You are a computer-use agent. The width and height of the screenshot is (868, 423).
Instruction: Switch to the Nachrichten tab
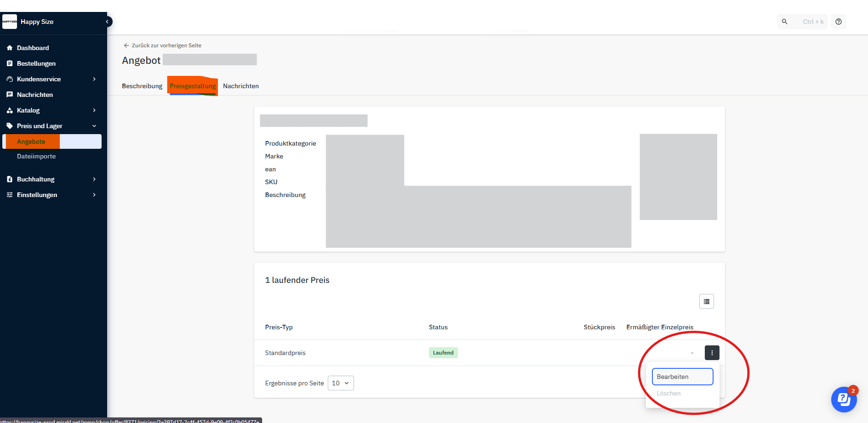pyautogui.click(x=241, y=86)
